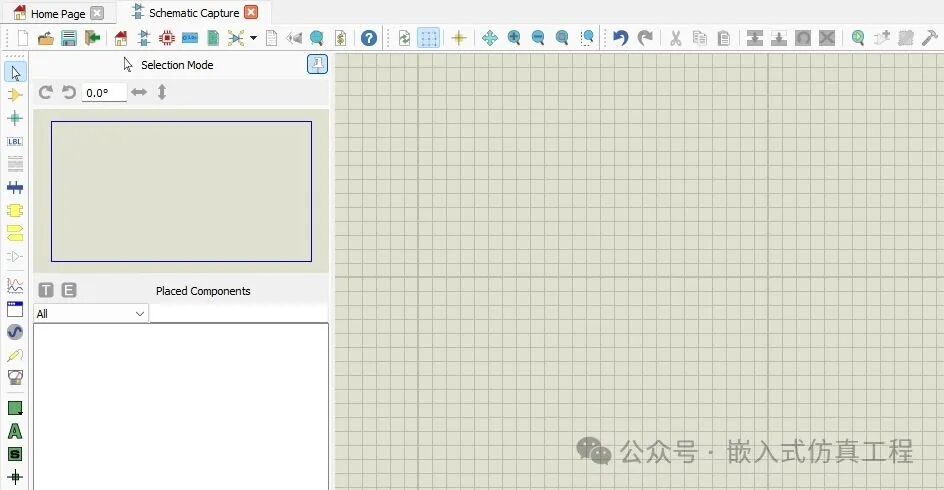Viewport: 944px width, 490px height.
Task: Create a new project with New icon
Action: click(23, 39)
